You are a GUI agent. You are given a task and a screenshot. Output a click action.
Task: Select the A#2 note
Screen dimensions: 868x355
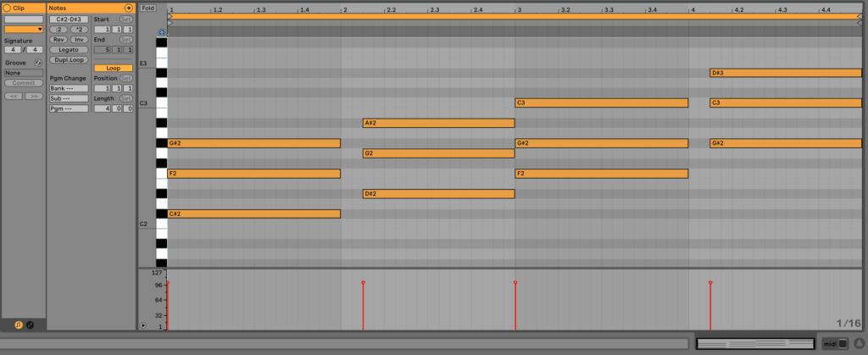[438, 123]
